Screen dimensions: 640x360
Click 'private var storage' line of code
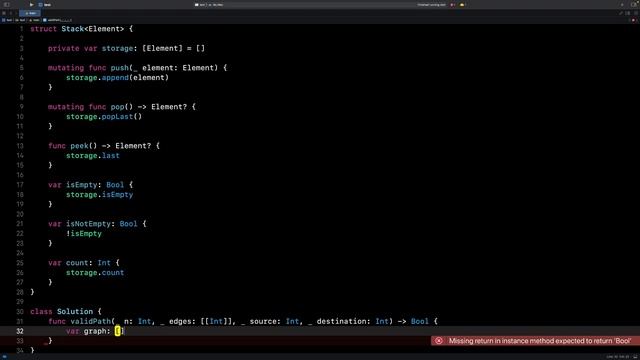click(x=127, y=49)
